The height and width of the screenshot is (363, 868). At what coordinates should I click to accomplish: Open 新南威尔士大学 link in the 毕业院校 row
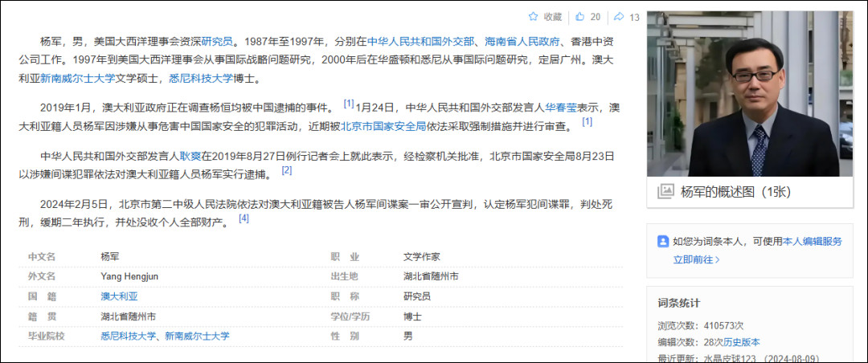pyautogui.click(x=197, y=336)
